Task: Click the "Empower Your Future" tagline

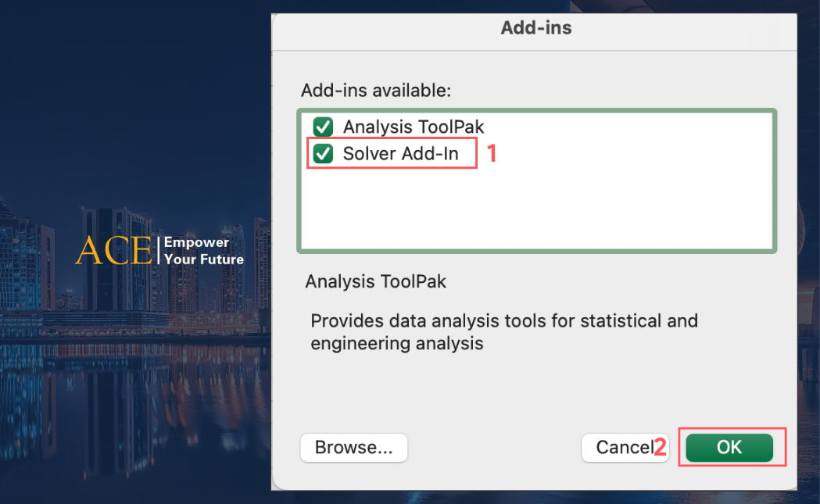Action: 203,251
